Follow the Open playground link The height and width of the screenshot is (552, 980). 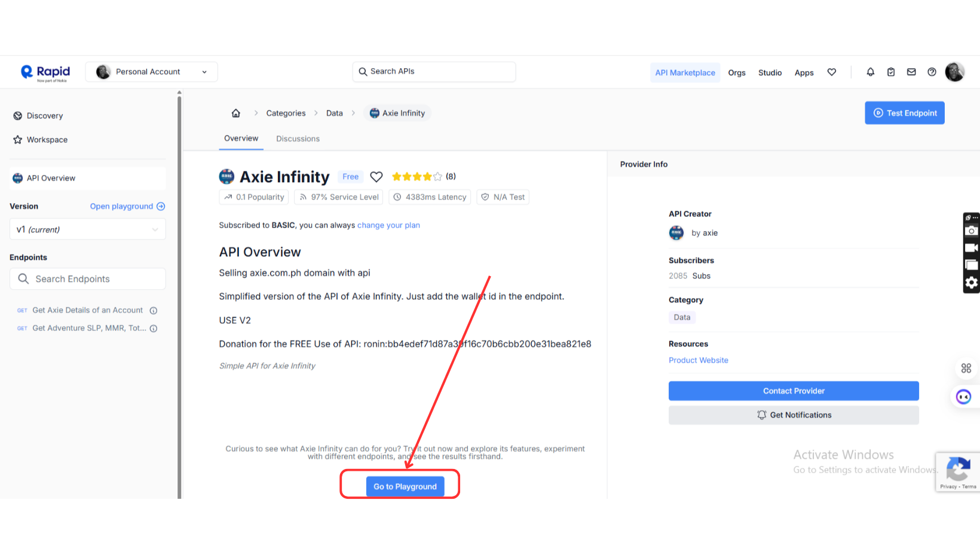click(128, 207)
